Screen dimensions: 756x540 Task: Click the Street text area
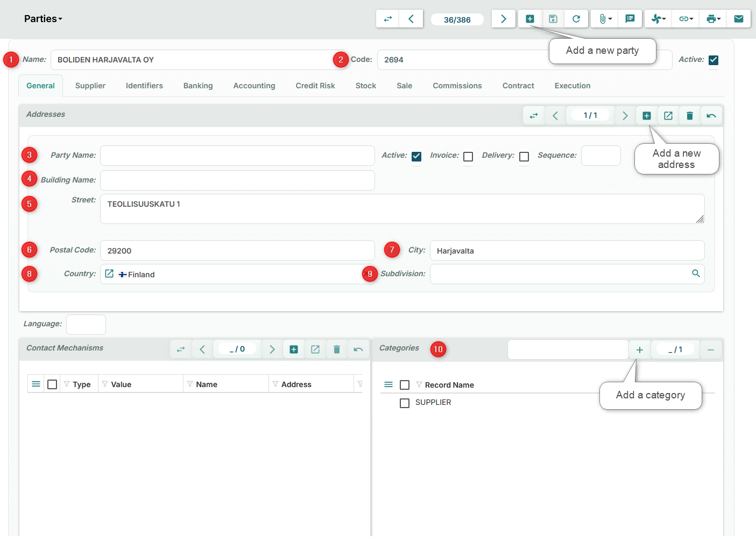tap(402, 209)
